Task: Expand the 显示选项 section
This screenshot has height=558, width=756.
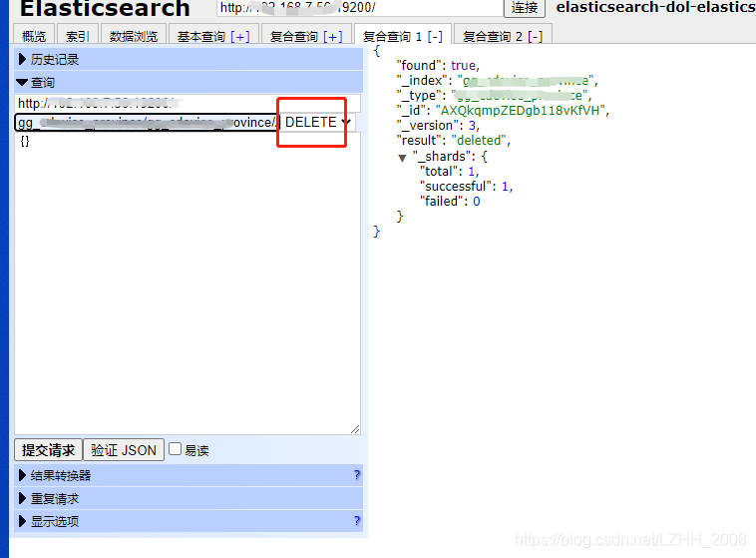Action: coord(189,521)
